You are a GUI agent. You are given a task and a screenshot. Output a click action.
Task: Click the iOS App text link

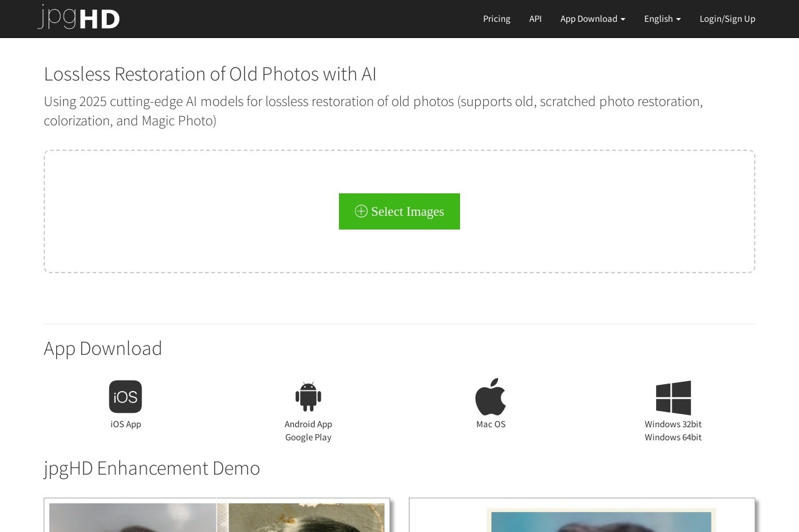[125, 424]
